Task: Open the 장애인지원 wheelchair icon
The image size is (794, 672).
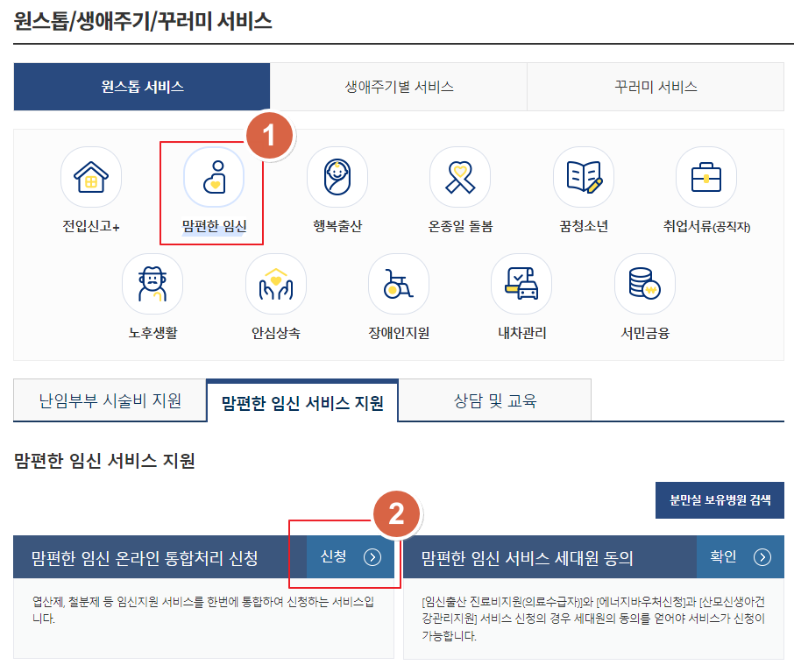Action: tap(399, 284)
